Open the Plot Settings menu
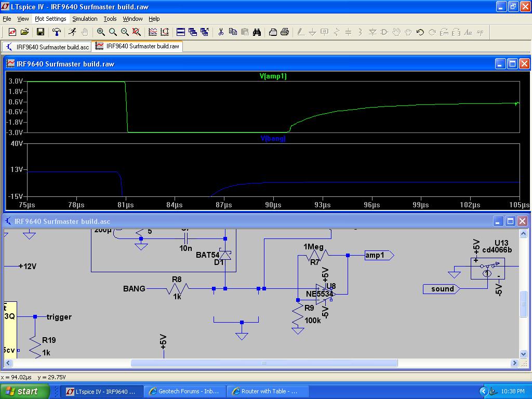Screen dimensions: 532x399 click(50, 19)
